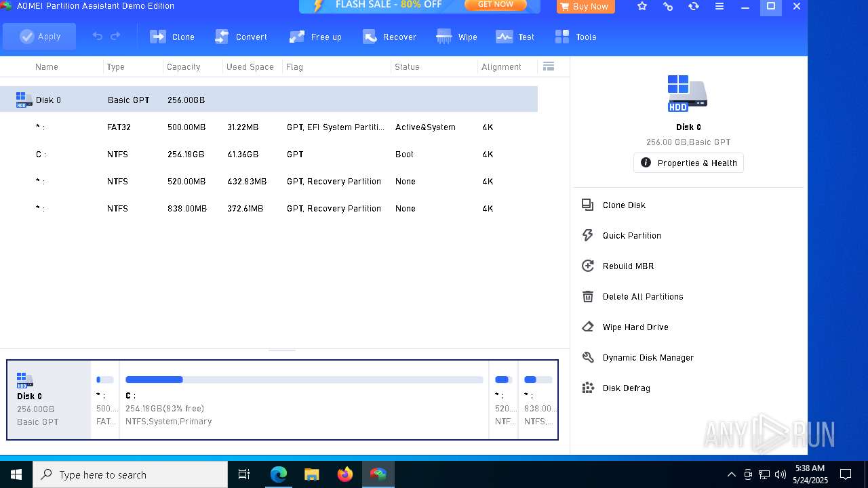Select Disk 0 block in disk map

[x=49, y=400]
